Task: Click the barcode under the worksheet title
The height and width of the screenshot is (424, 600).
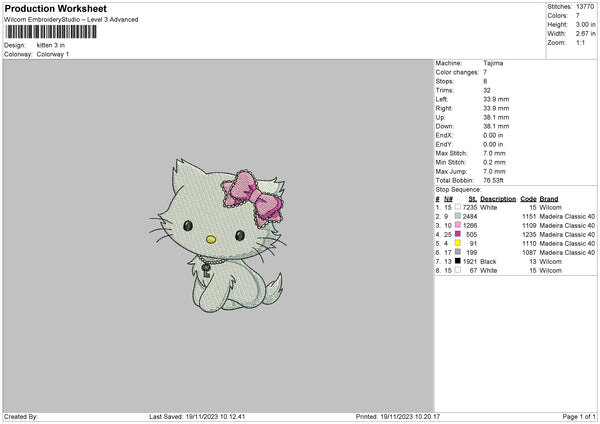Action: 51,32
